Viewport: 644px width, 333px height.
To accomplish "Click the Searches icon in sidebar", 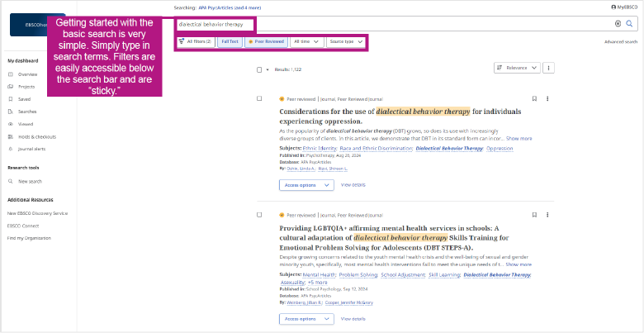I will click(11, 112).
